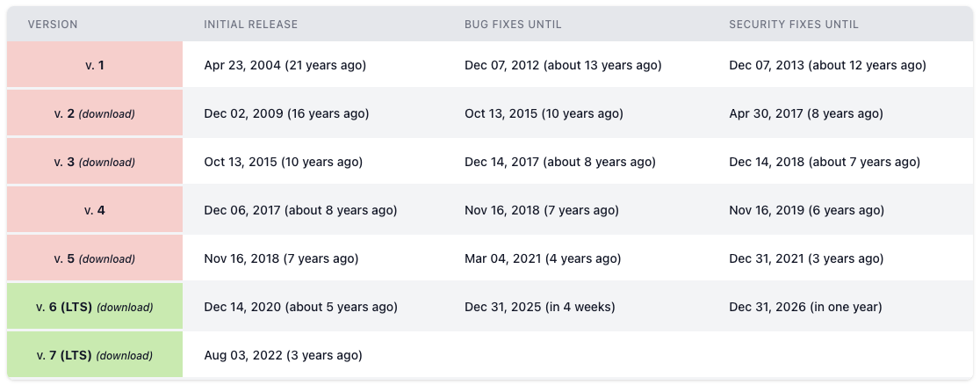980x385 pixels.
Task: Click the Mar 04, 2021 bug fix date
Action: [542, 258]
